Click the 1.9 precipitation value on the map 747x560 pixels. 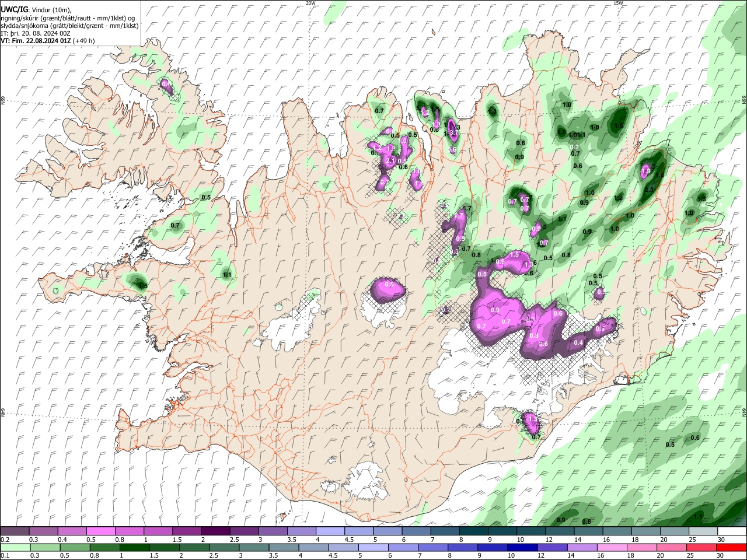[645, 172]
